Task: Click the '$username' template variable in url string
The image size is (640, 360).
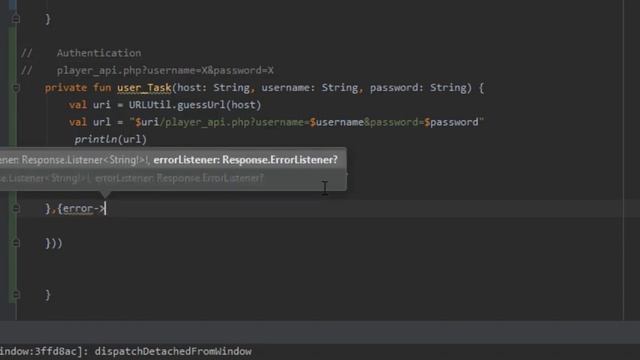Action: 337,122
